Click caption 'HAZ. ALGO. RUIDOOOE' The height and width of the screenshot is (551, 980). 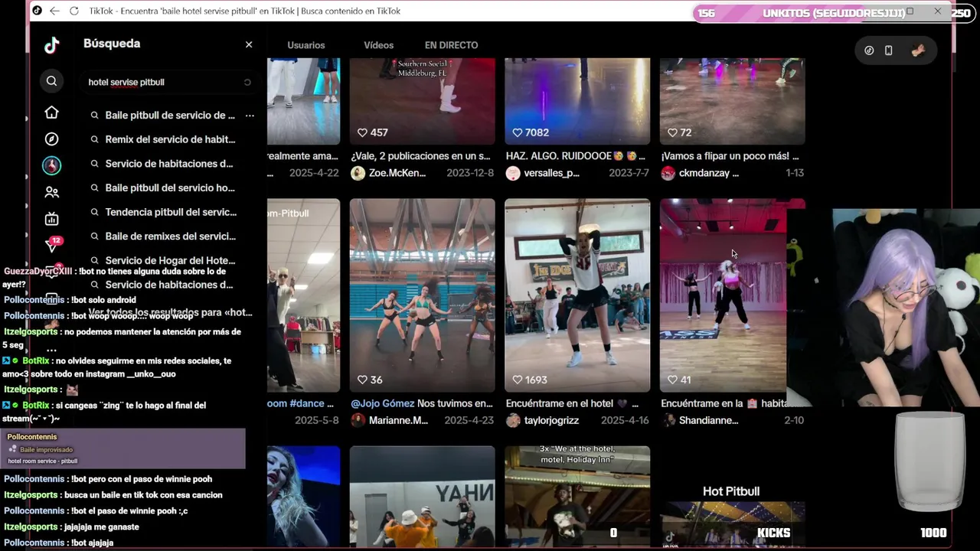click(x=558, y=155)
